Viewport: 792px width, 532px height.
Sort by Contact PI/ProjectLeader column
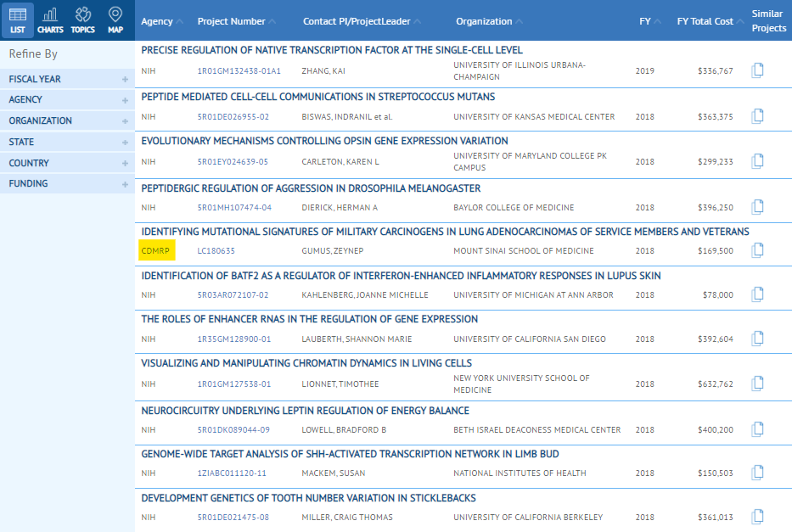point(362,21)
